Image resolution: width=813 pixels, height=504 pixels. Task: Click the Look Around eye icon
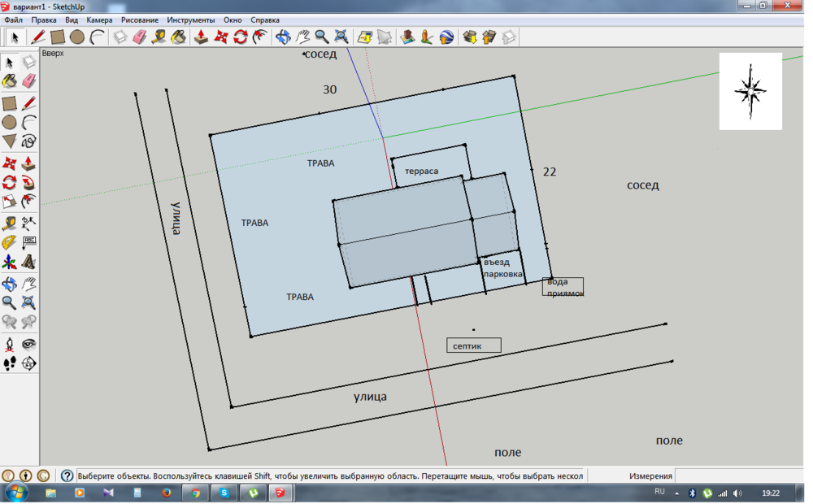click(x=28, y=343)
